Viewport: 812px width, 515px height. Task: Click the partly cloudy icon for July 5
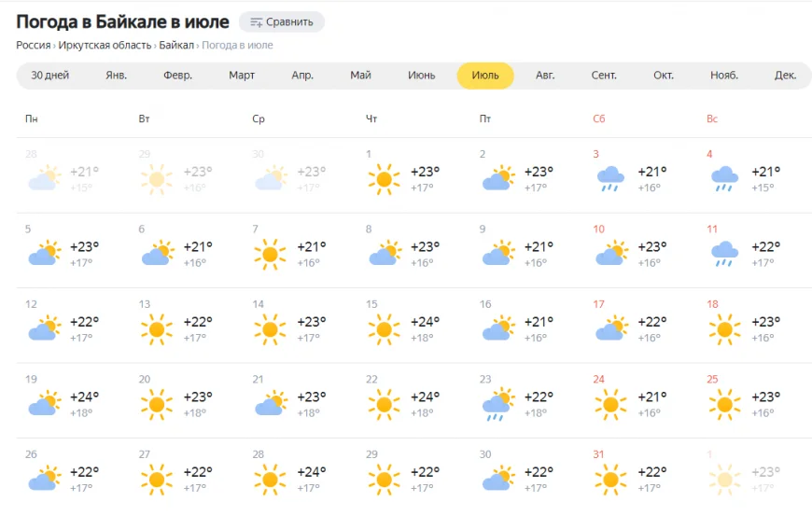coord(44,253)
